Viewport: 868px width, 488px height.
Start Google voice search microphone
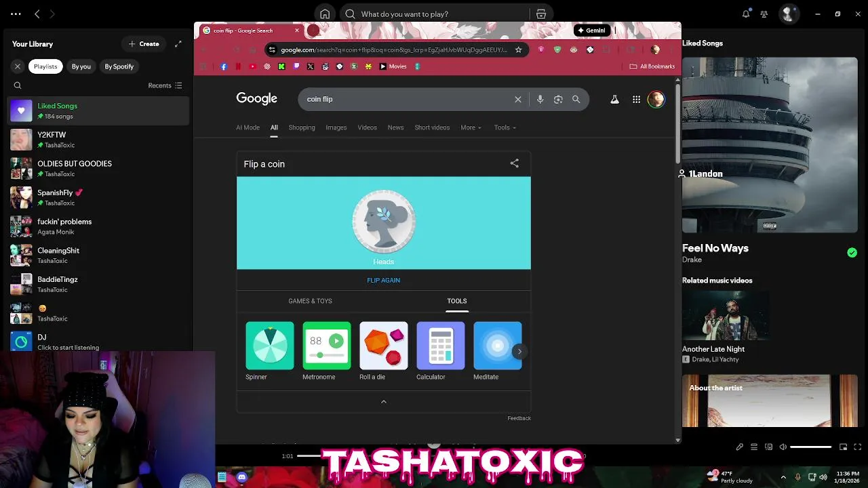[540, 99]
